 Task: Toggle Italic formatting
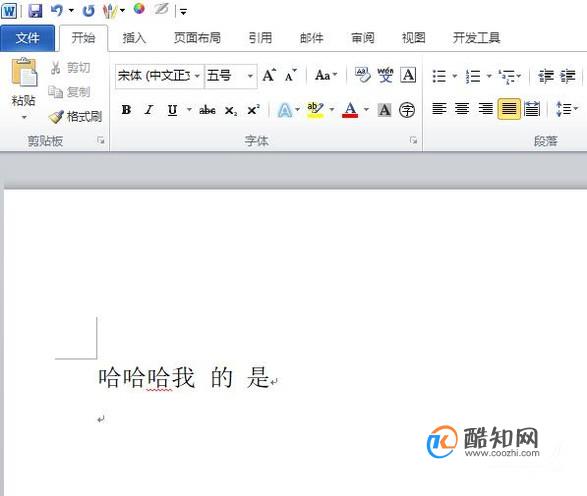(149, 110)
